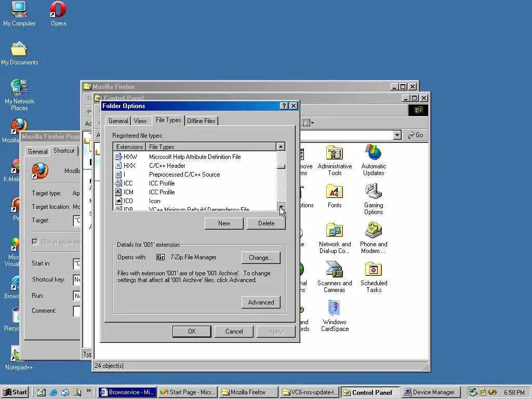Open My Computer desktop icon
Screen dimensions: 532x399
[x=19, y=14]
